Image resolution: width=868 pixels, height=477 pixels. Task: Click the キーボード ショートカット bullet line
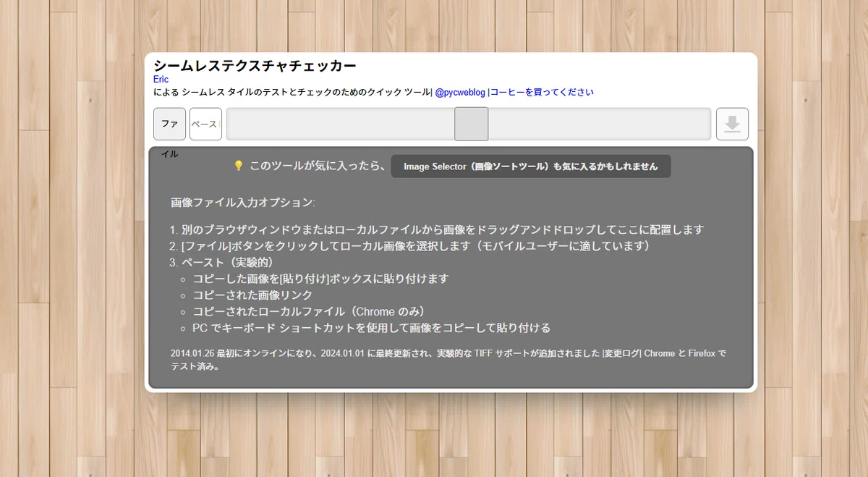pyautogui.click(x=372, y=328)
